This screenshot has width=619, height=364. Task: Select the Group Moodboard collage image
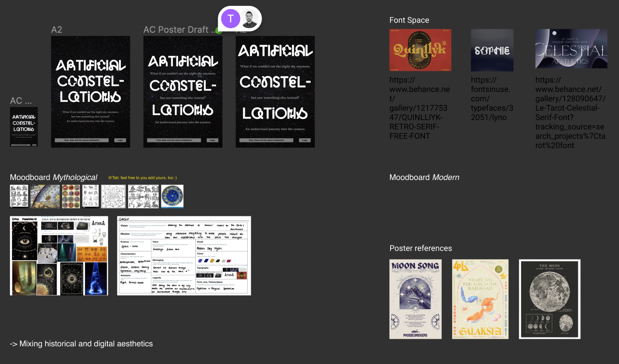[x=59, y=256]
